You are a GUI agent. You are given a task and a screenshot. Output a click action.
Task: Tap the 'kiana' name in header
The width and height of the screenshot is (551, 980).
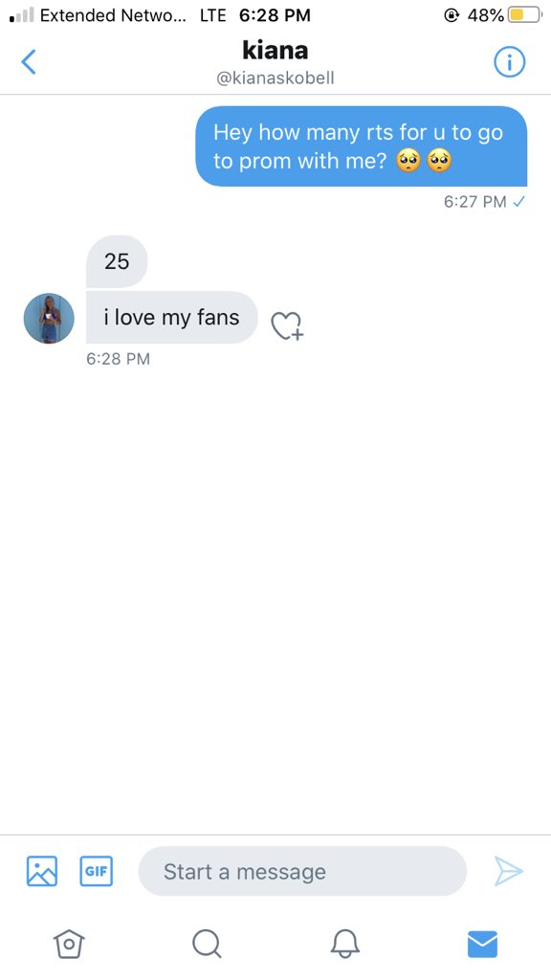click(x=275, y=50)
